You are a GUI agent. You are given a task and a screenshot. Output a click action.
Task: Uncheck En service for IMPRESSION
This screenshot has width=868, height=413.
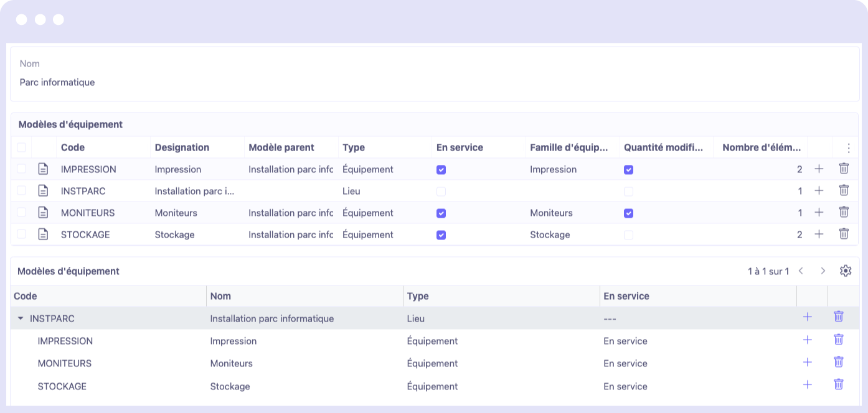[x=441, y=170]
